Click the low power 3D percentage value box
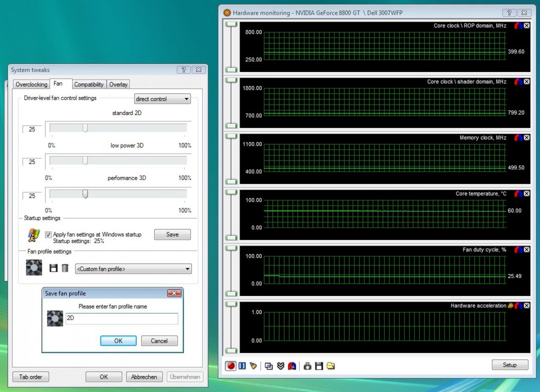The width and height of the screenshot is (540, 392). [32, 162]
